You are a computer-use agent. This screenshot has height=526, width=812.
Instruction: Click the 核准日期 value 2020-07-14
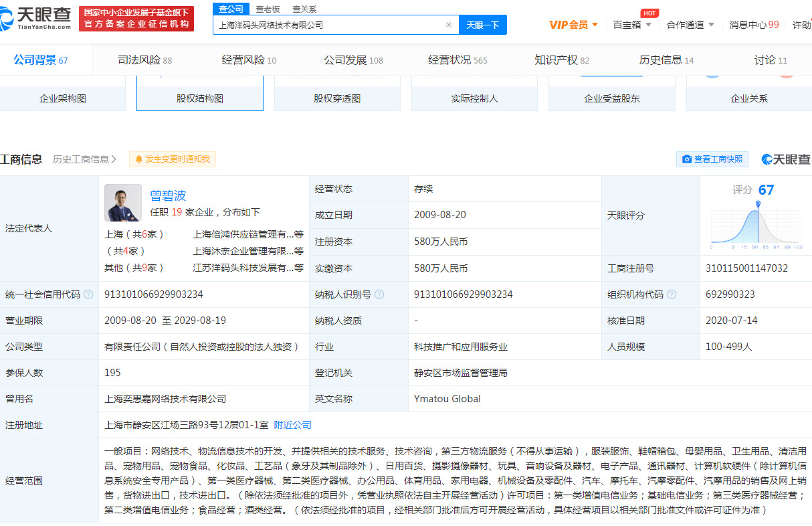coord(732,321)
